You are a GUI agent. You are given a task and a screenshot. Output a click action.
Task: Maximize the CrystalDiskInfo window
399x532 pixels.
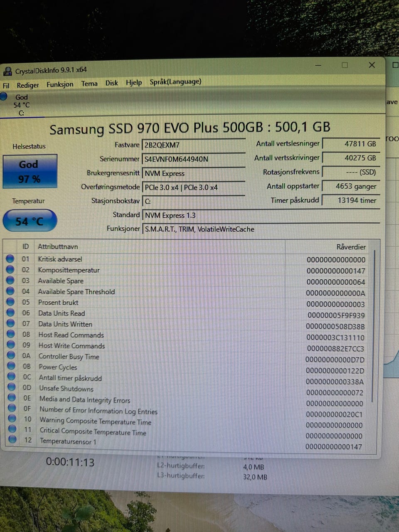345,65
